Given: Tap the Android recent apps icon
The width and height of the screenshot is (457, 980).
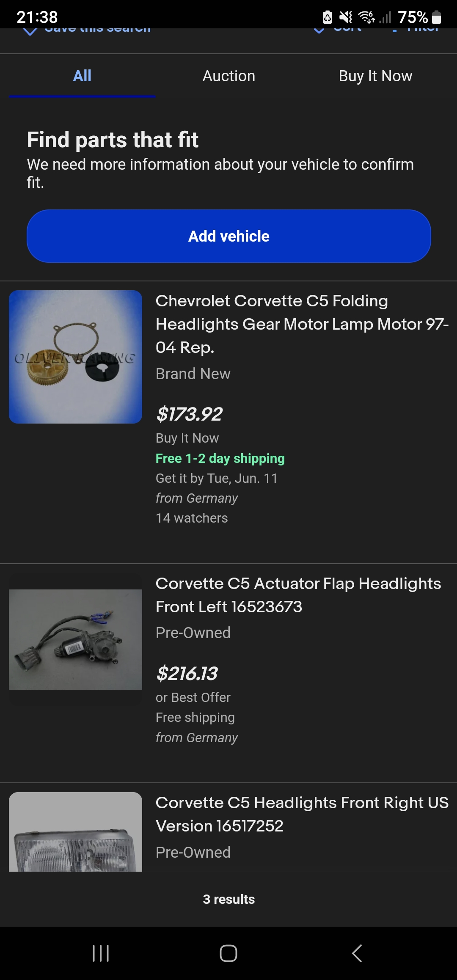Looking at the screenshot, I should click(x=101, y=953).
